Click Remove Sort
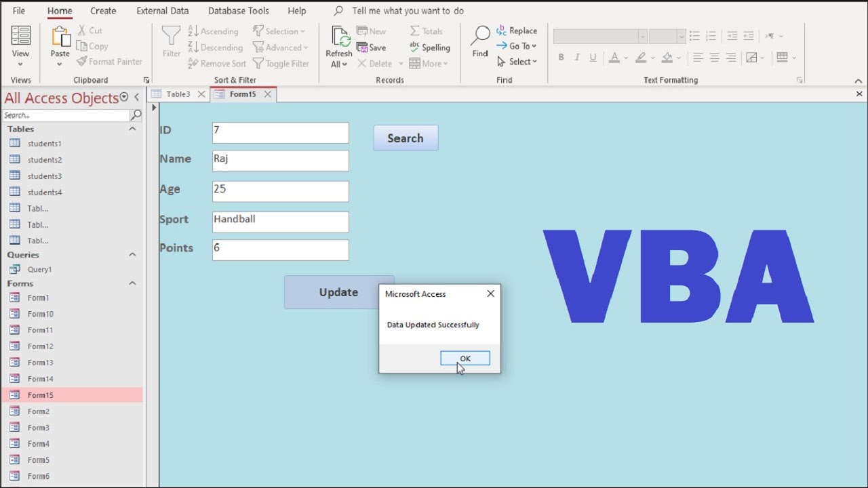The image size is (868, 488). pyautogui.click(x=217, y=64)
